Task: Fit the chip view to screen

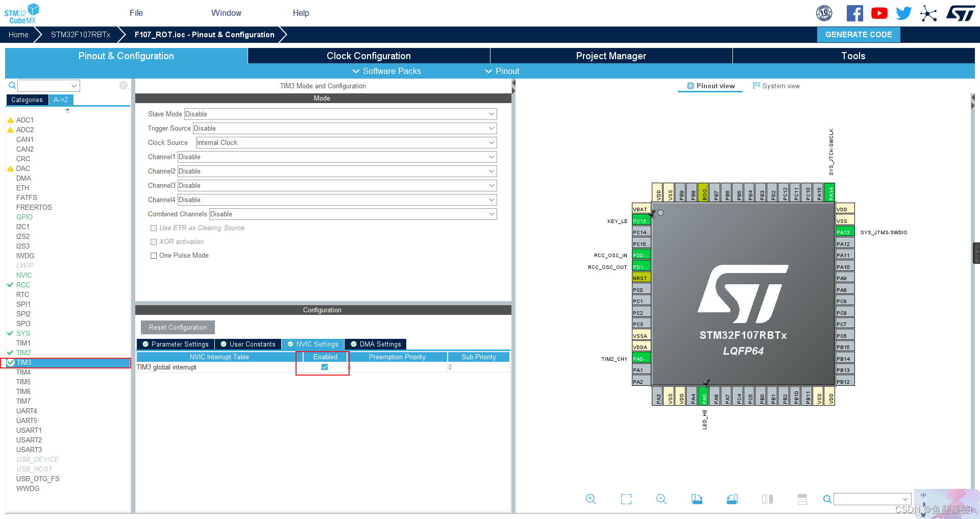Action: point(626,499)
